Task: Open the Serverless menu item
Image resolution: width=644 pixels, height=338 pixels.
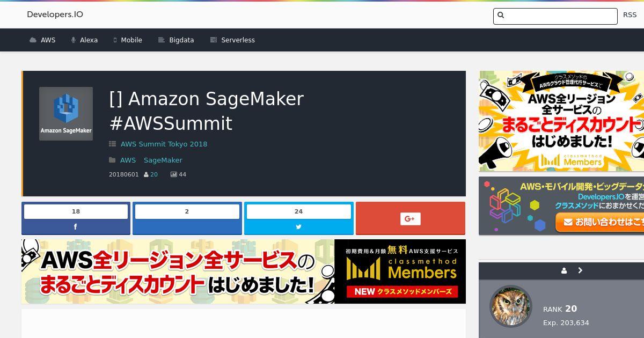Action: [x=232, y=40]
